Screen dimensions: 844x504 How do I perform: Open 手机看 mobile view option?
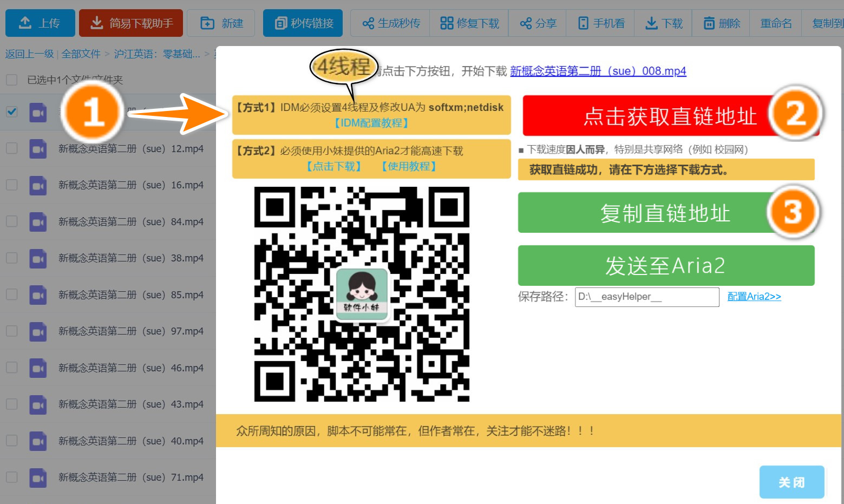pos(600,23)
